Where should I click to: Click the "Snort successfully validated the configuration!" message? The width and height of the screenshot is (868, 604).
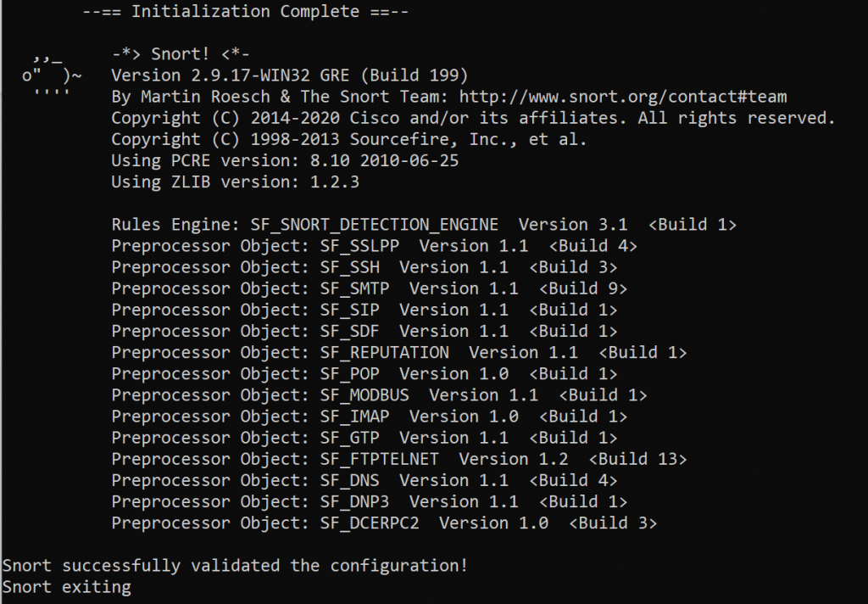pyautogui.click(x=235, y=565)
